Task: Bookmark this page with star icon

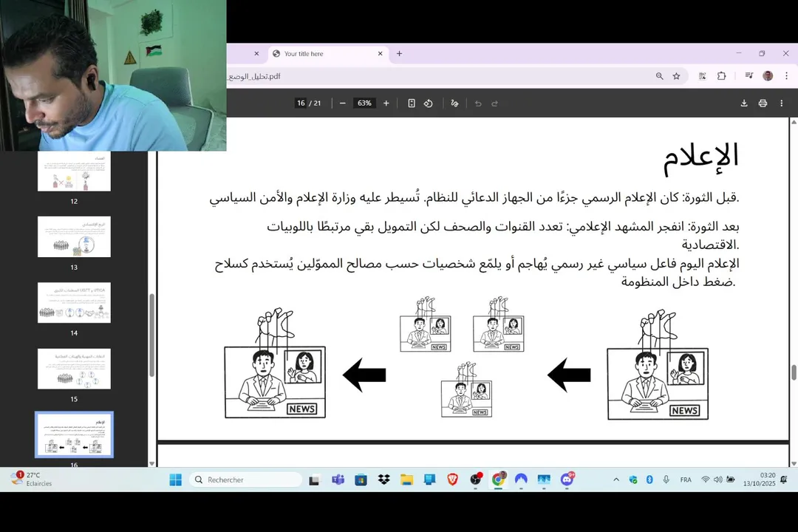Action: pos(676,76)
